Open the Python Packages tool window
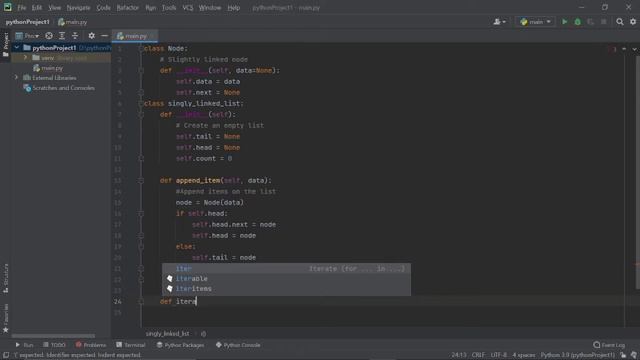This screenshot has height=360, width=640. (x=180, y=345)
